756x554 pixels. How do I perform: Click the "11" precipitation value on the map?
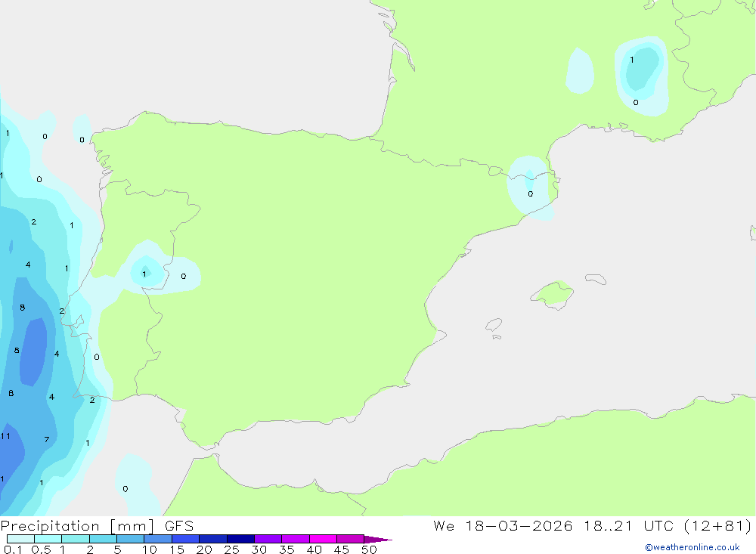coord(5,436)
